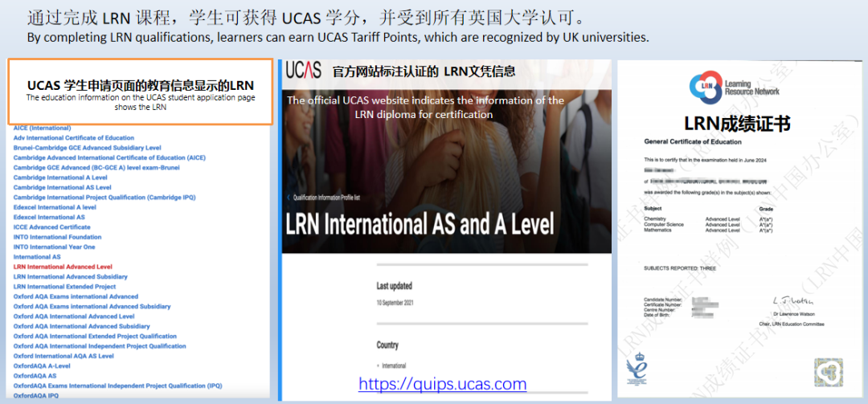This screenshot has height=404, width=868.
Task: Click the Country section heading
Action: 387,345
